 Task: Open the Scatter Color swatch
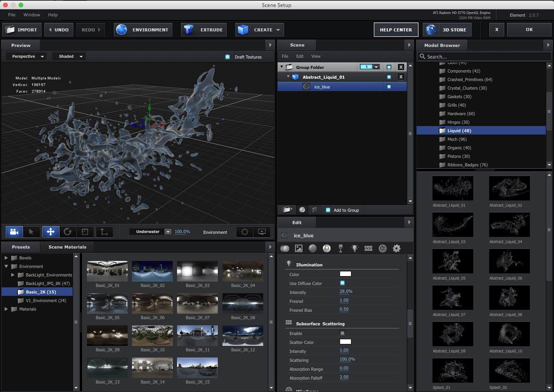(346, 342)
